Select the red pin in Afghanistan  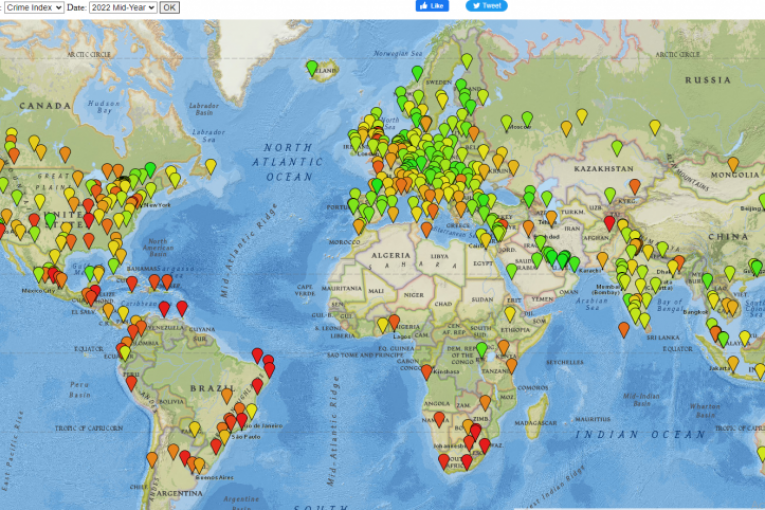(609, 222)
